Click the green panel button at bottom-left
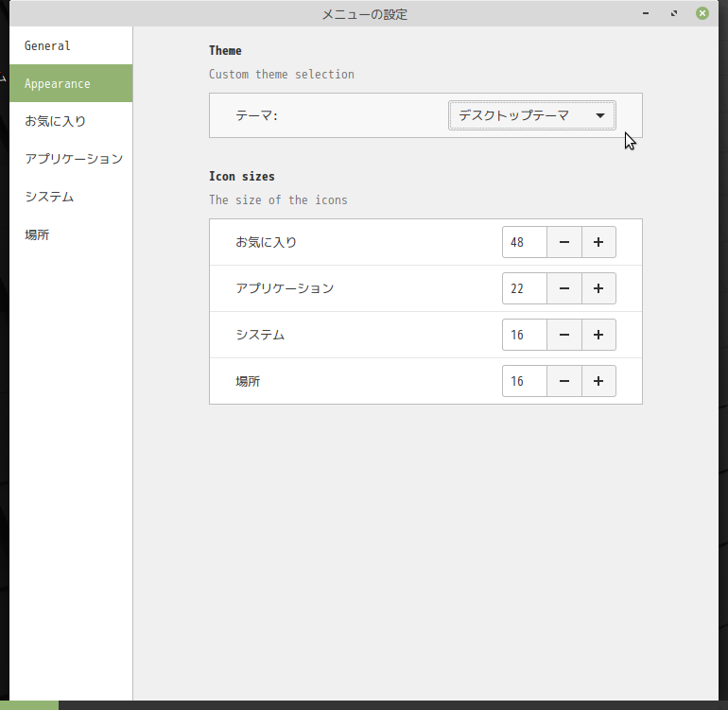The height and width of the screenshot is (710, 728). point(29,705)
